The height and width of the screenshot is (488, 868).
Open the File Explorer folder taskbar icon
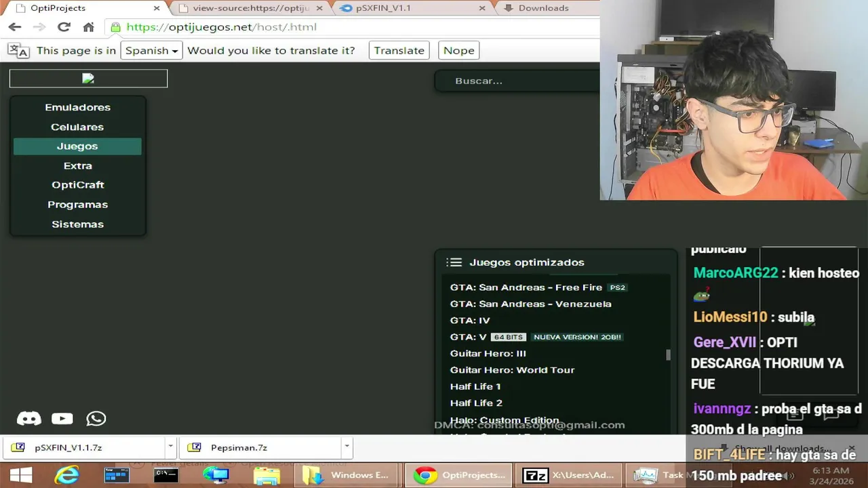point(267,475)
